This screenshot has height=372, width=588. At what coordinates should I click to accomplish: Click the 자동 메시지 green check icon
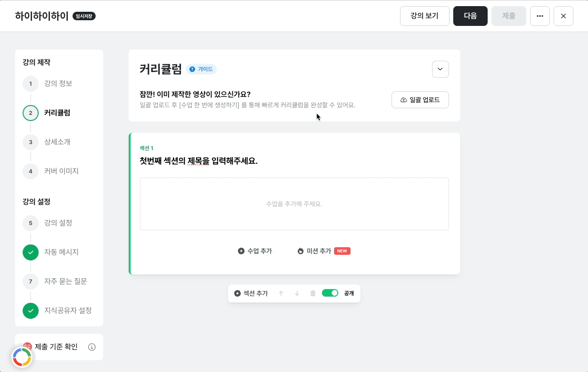[31, 252]
